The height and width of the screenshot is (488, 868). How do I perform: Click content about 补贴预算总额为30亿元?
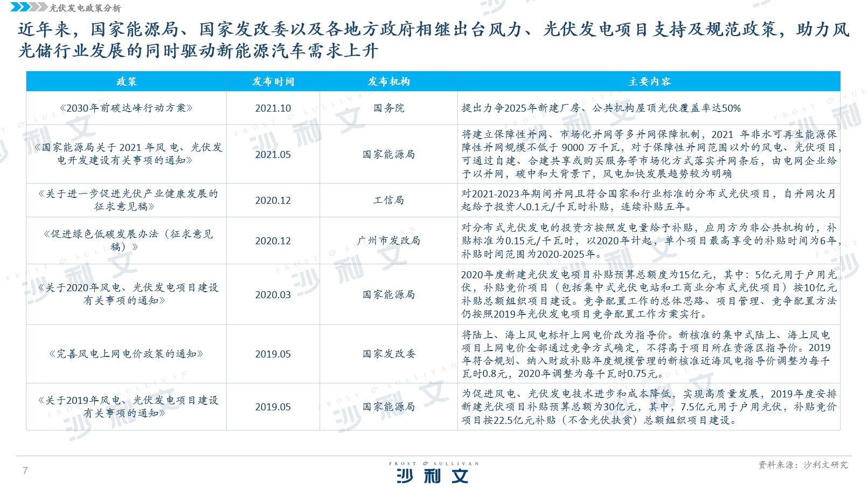(649, 407)
